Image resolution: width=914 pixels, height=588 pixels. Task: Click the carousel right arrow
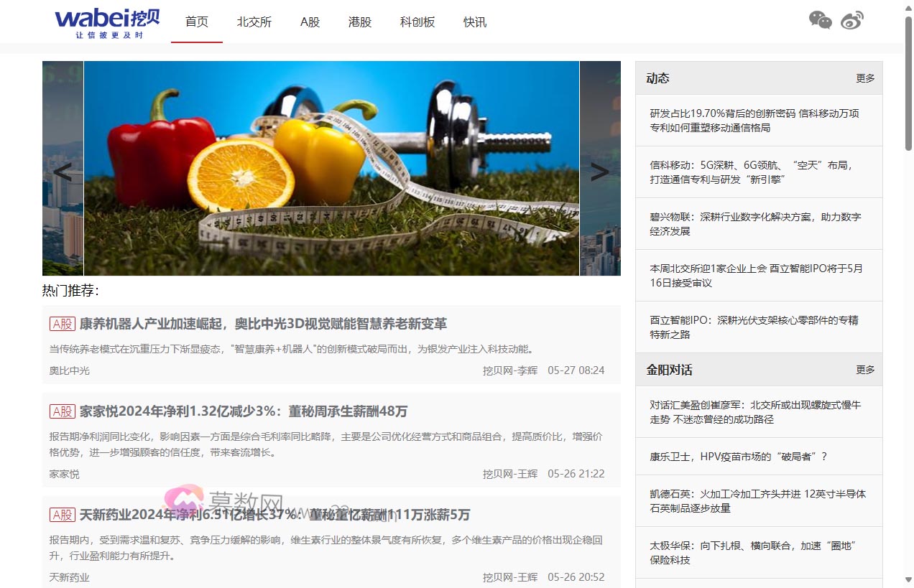pos(599,170)
